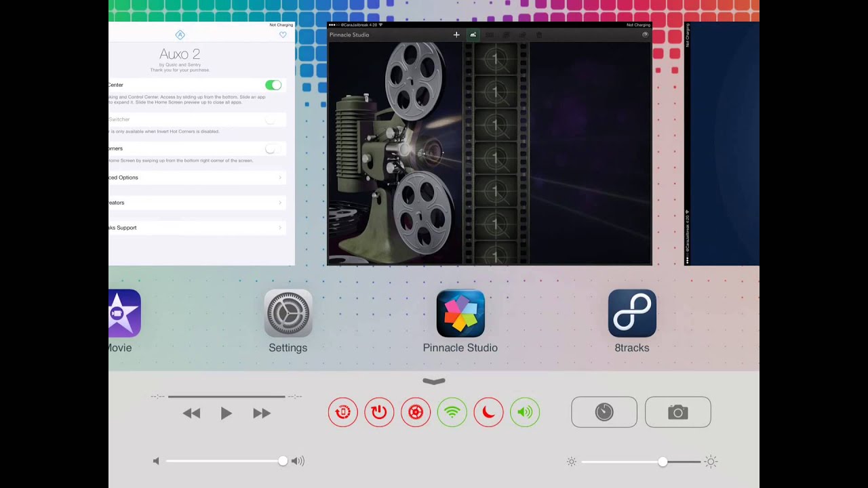Switch to the dark blue app preview card

[722, 144]
